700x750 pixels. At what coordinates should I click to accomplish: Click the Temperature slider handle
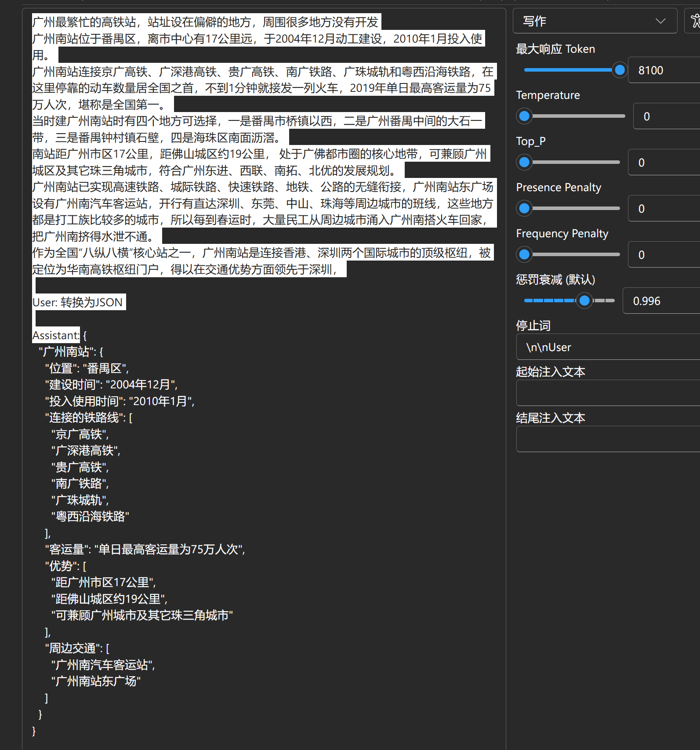click(x=524, y=116)
